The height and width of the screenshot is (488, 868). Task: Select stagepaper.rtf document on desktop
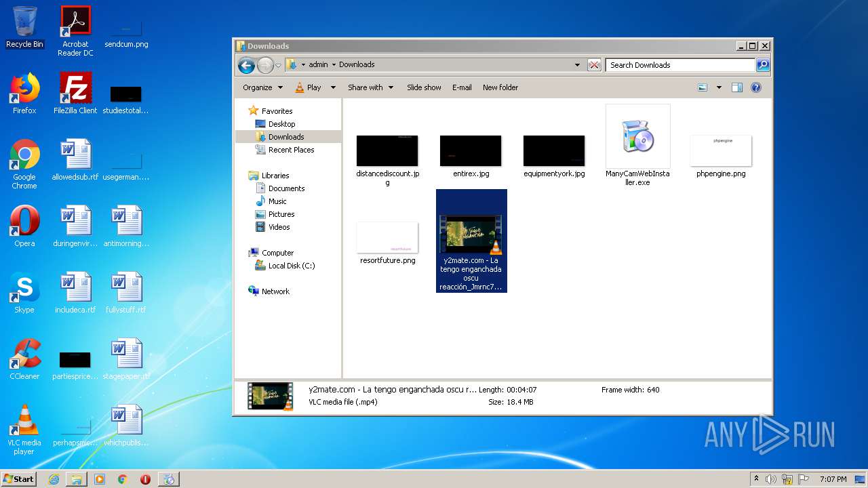126,359
